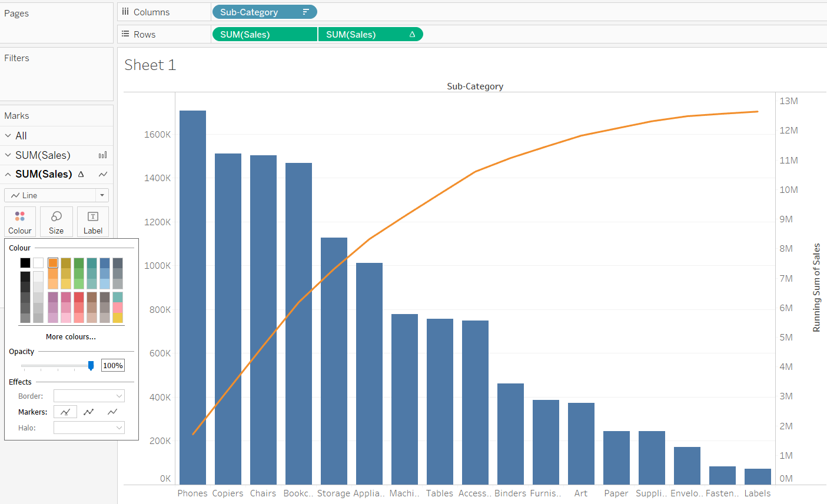Image resolution: width=827 pixels, height=504 pixels.
Task: Click the Sheet 1 title
Action: (x=150, y=65)
